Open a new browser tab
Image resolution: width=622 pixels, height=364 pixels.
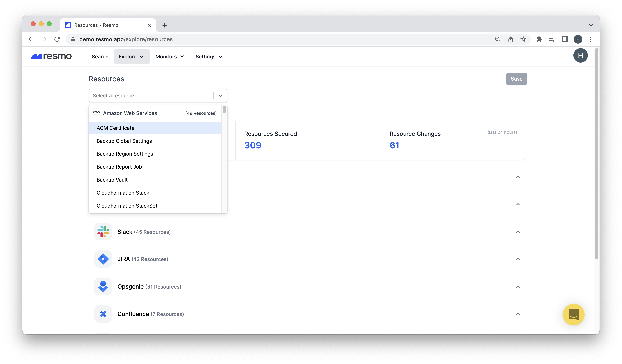[165, 25]
